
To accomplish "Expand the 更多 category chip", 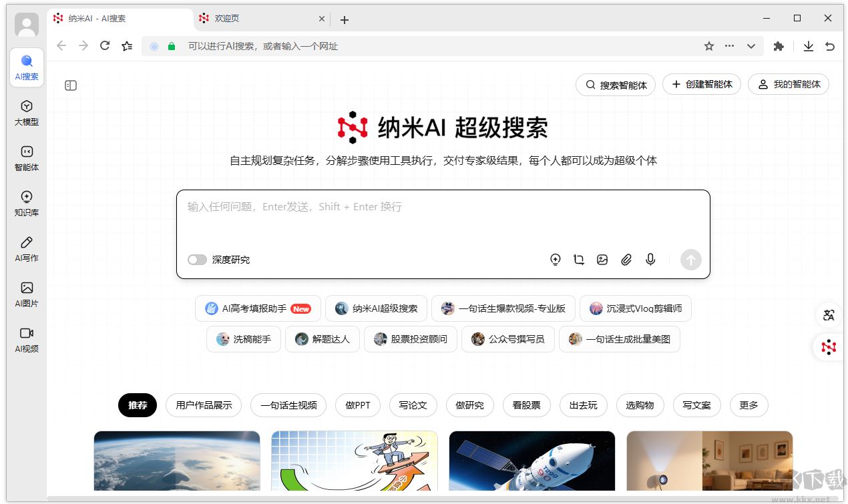I will (x=749, y=405).
